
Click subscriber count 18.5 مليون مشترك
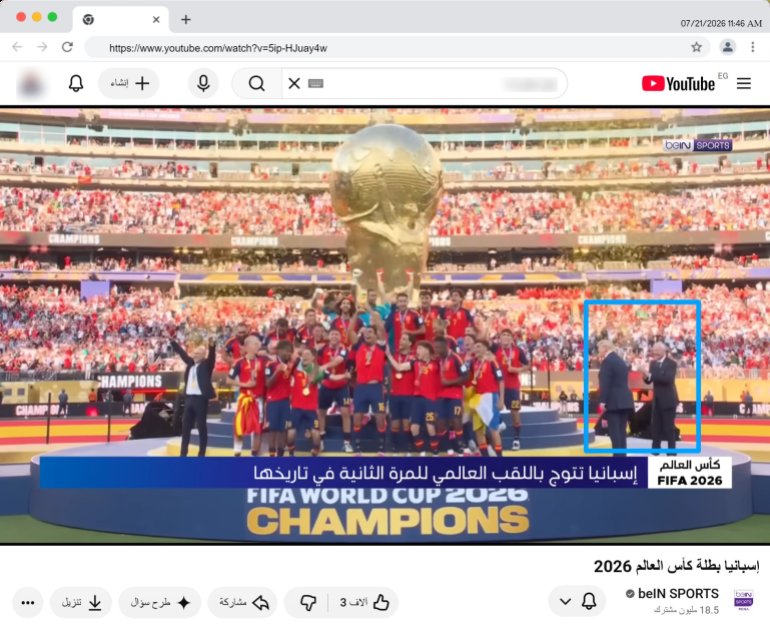pos(686,610)
